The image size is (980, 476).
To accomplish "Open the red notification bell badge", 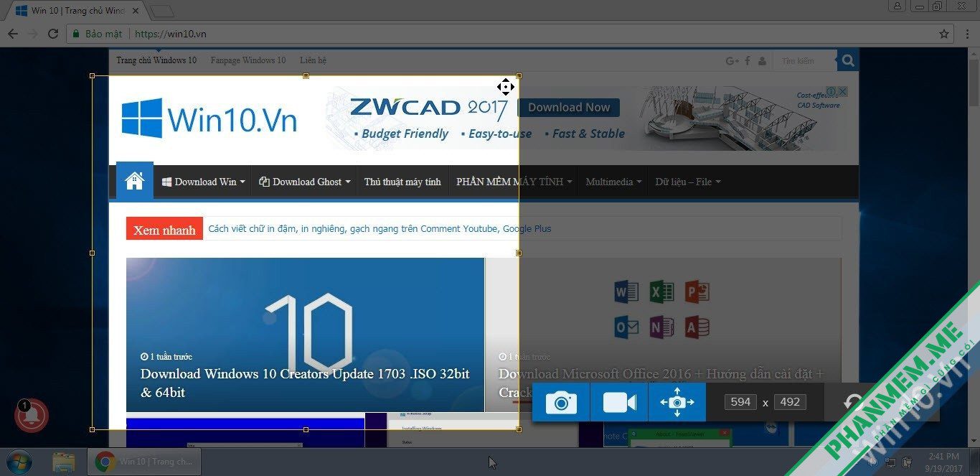I will tap(31, 415).
